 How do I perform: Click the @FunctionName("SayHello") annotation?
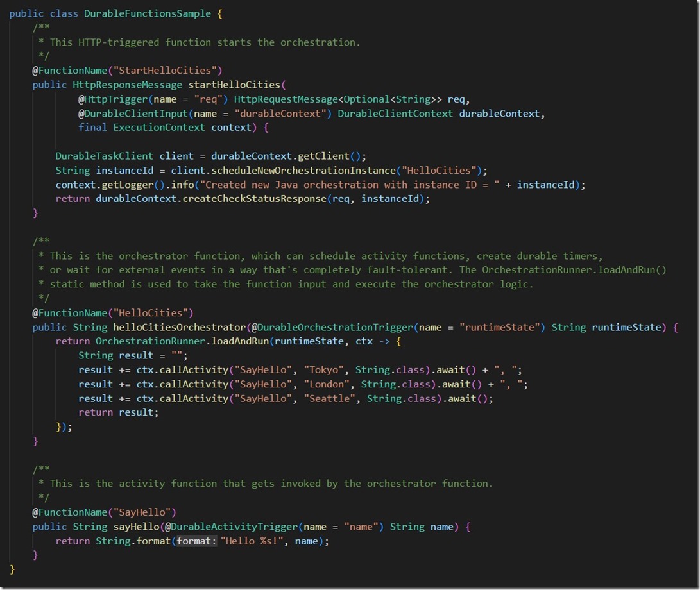pyautogui.click(x=104, y=512)
